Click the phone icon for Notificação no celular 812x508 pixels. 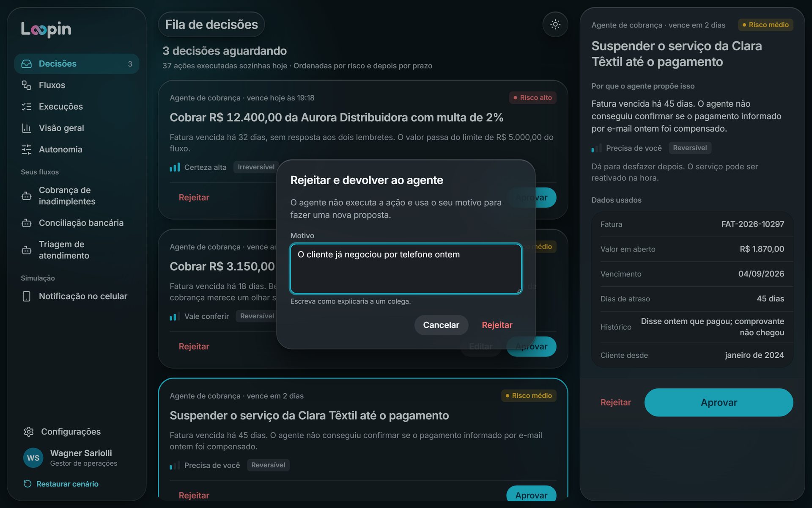pos(27,296)
